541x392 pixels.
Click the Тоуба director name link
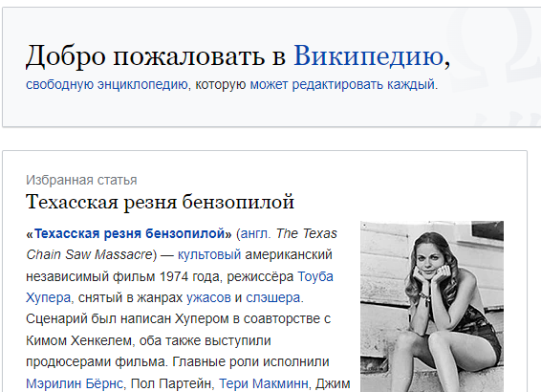coord(315,276)
